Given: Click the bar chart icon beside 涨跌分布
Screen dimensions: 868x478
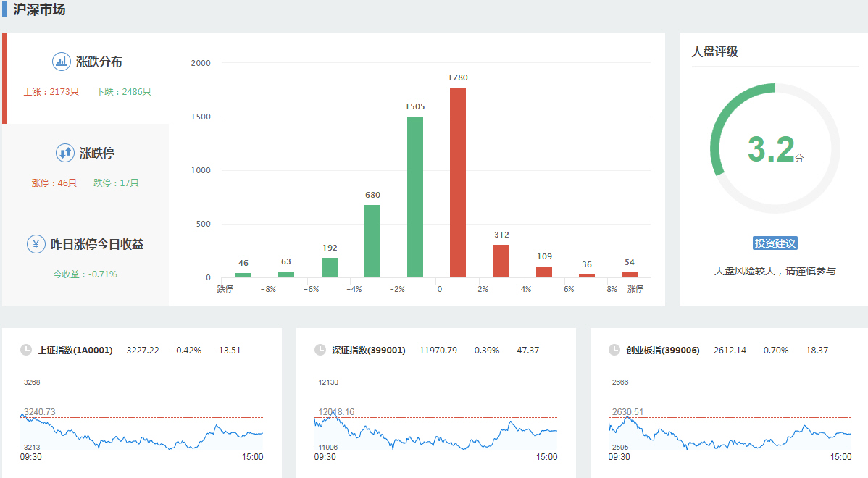Looking at the screenshot, I should (x=62, y=62).
